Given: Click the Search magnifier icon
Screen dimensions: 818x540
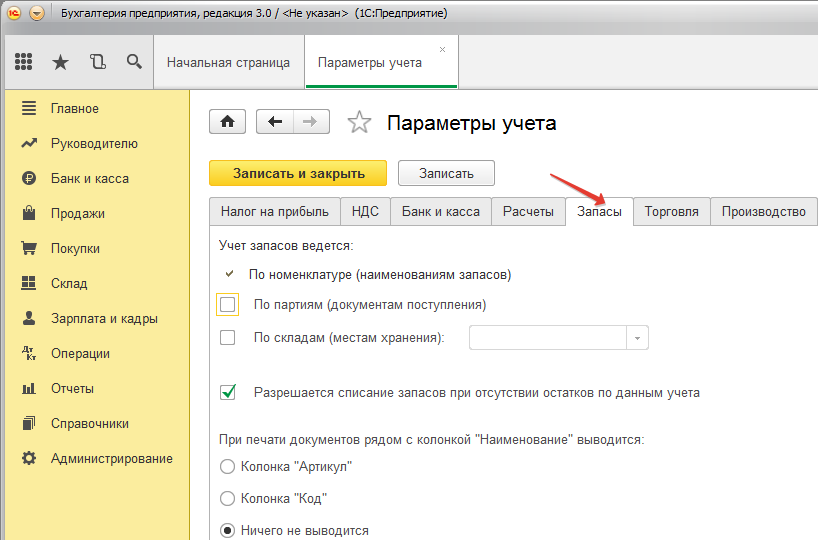Looking at the screenshot, I should (x=133, y=62).
